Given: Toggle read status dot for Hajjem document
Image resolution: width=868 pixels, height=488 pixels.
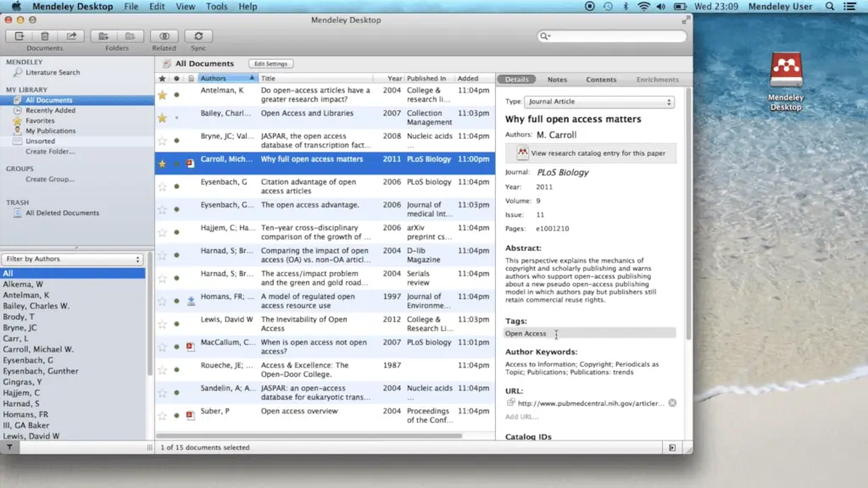Looking at the screenshot, I should (x=176, y=232).
